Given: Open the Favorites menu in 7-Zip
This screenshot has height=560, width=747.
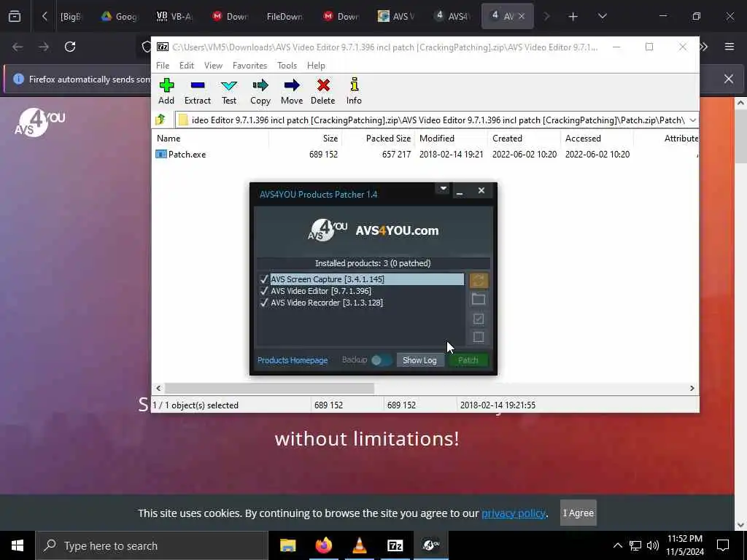Looking at the screenshot, I should point(249,66).
